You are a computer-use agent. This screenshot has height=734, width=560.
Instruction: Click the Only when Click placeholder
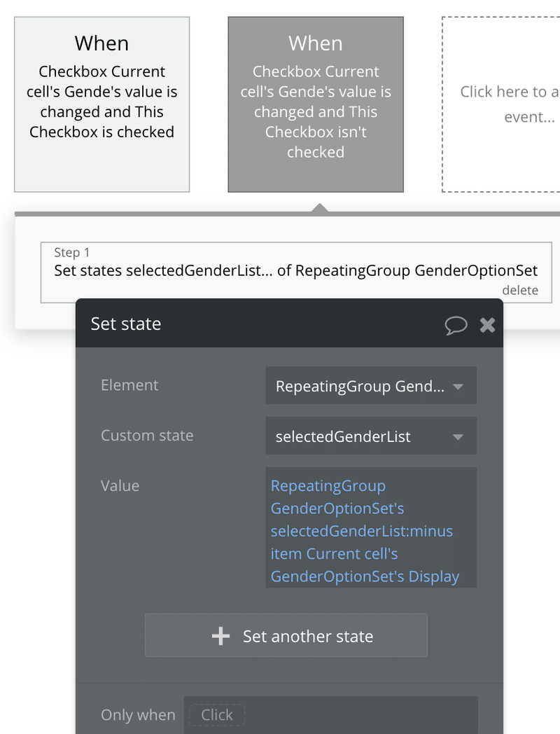(216, 715)
